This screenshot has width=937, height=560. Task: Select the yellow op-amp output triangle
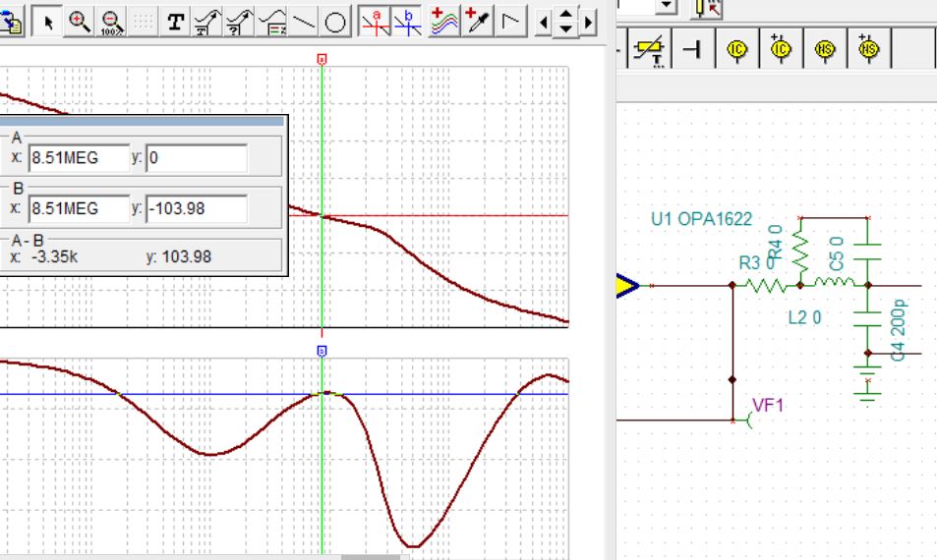coord(627,286)
